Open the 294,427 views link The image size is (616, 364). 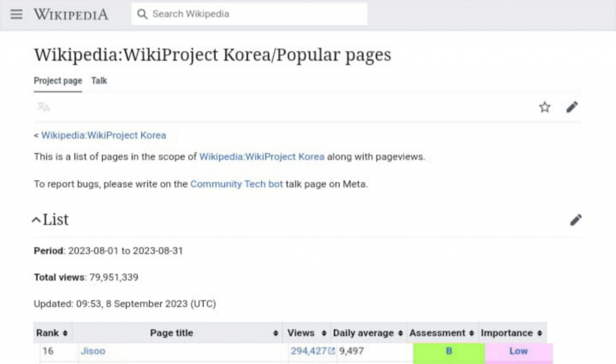[x=312, y=351]
